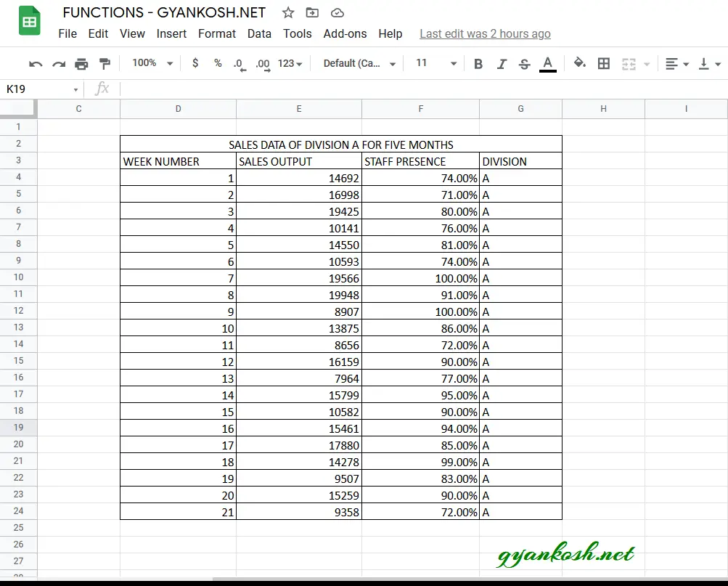The height and width of the screenshot is (586, 728).
Task: Select cell with value 19948
Action: 299,295
